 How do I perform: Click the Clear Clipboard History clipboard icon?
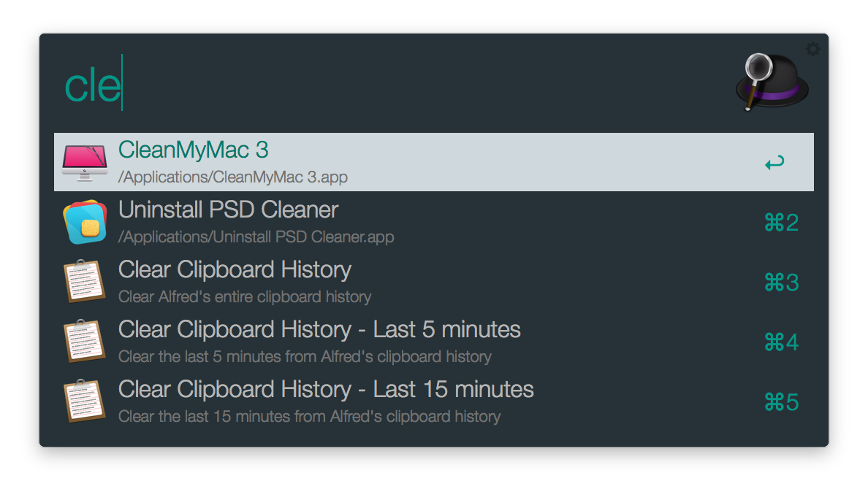(x=85, y=282)
